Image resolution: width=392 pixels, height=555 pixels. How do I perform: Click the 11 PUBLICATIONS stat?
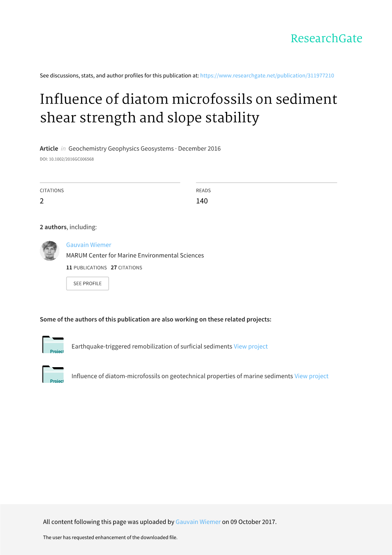pos(86,268)
